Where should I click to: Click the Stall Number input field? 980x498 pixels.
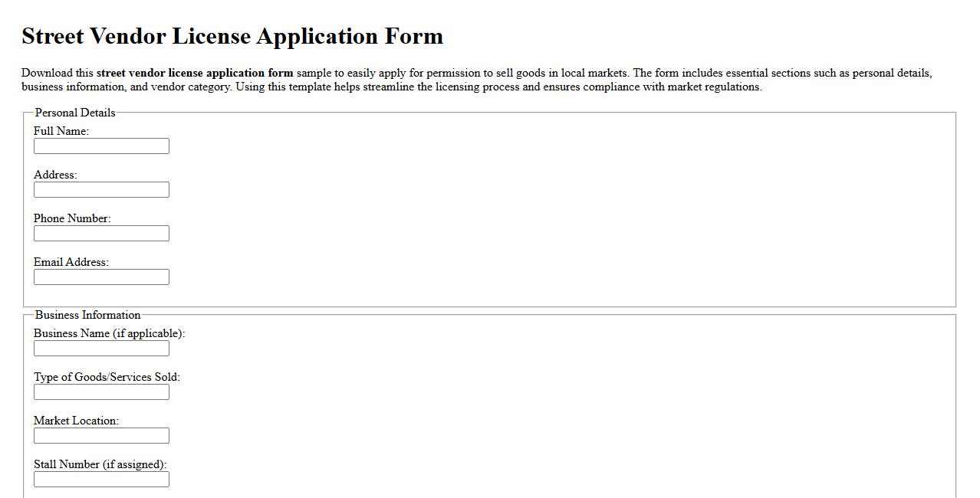pyautogui.click(x=100, y=479)
